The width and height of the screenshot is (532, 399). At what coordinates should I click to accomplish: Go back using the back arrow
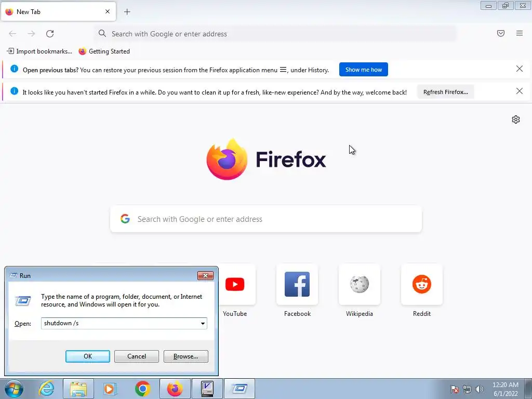click(x=12, y=34)
